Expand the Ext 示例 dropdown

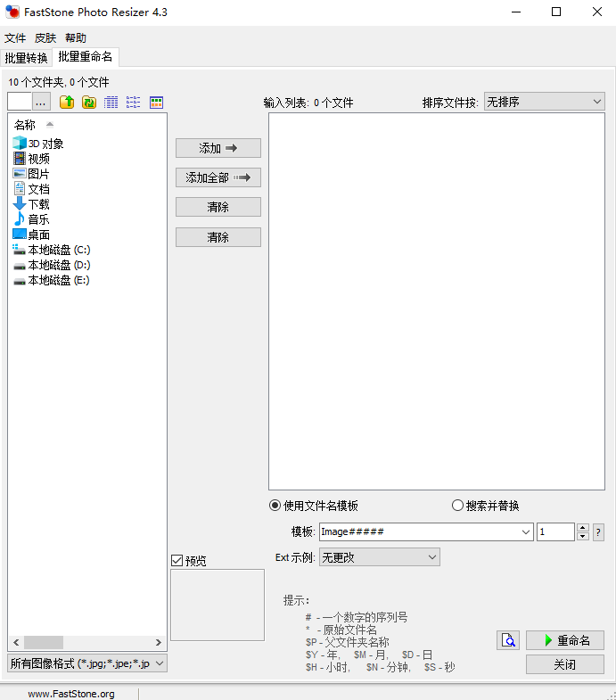380,557
